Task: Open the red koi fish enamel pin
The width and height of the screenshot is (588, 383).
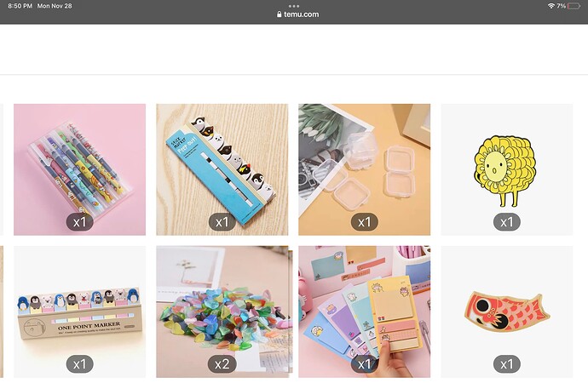Action: coord(507,312)
